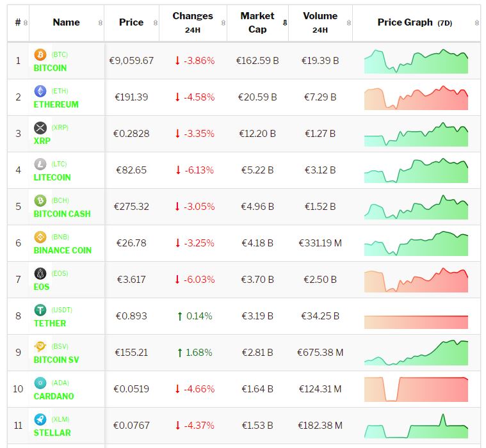Click the Bitcoin orange coin icon
Screen dimensions: 486x448
tap(40, 55)
